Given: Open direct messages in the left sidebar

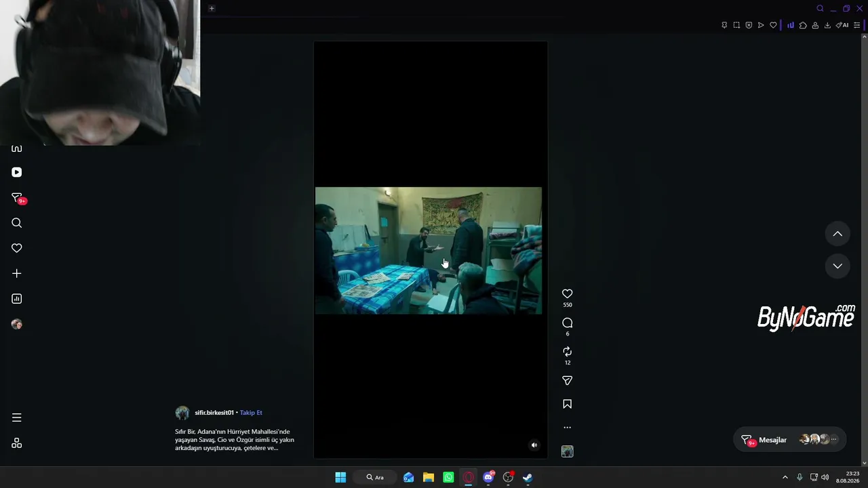Looking at the screenshot, I should [18, 198].
